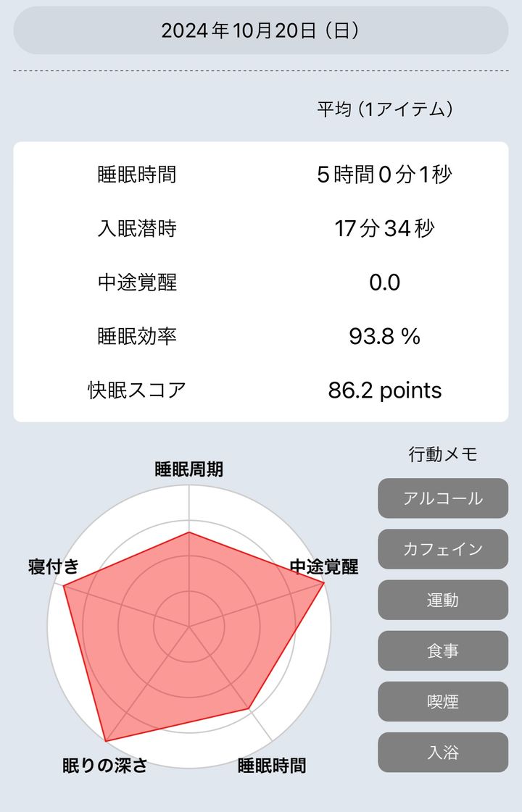Toggle the カフェイン behavior memo

coord(443,549)
